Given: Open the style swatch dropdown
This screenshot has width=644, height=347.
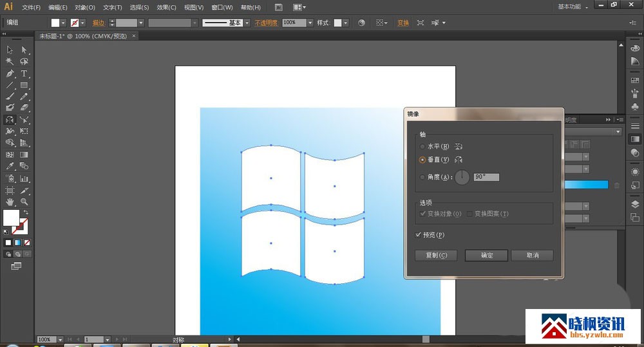Looking at the screenshot, I should tap(346, 23).
